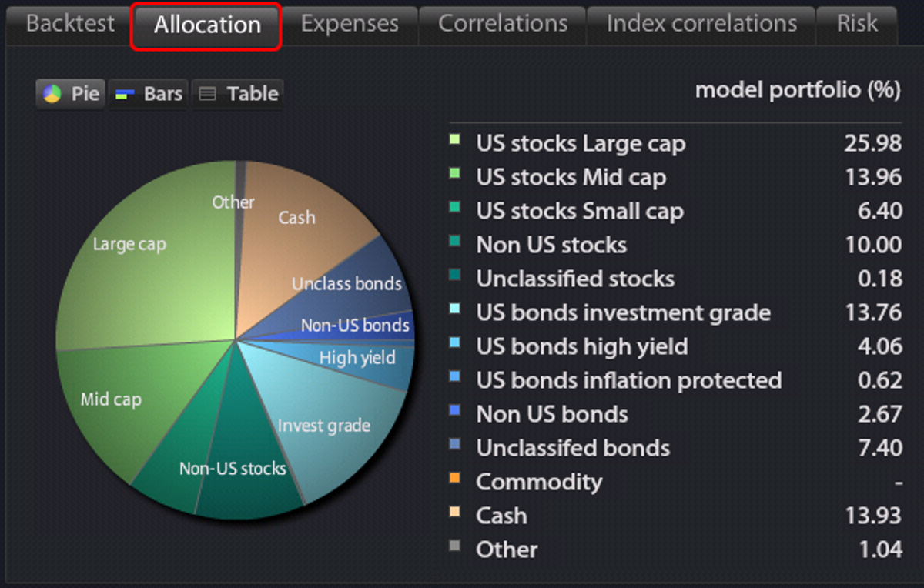Click the Non US bonds legend swatch
The height and width of the screenshot is (588, 924).
click(x=454, y=411)
